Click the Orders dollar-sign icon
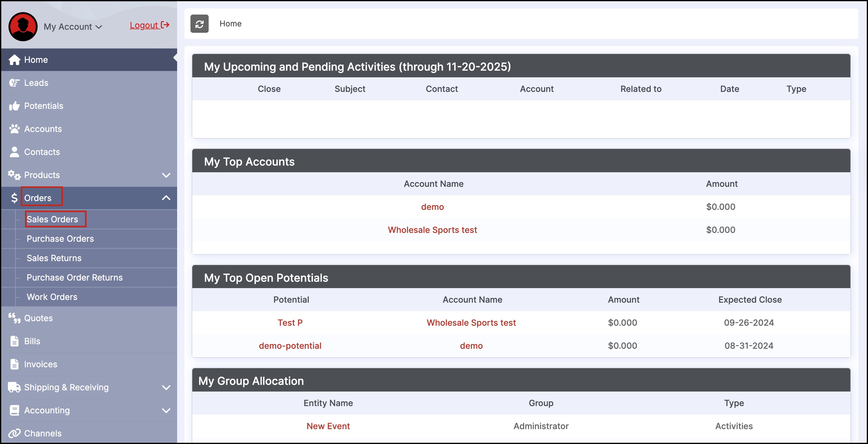The image size is (868, 444). [14, 198]
